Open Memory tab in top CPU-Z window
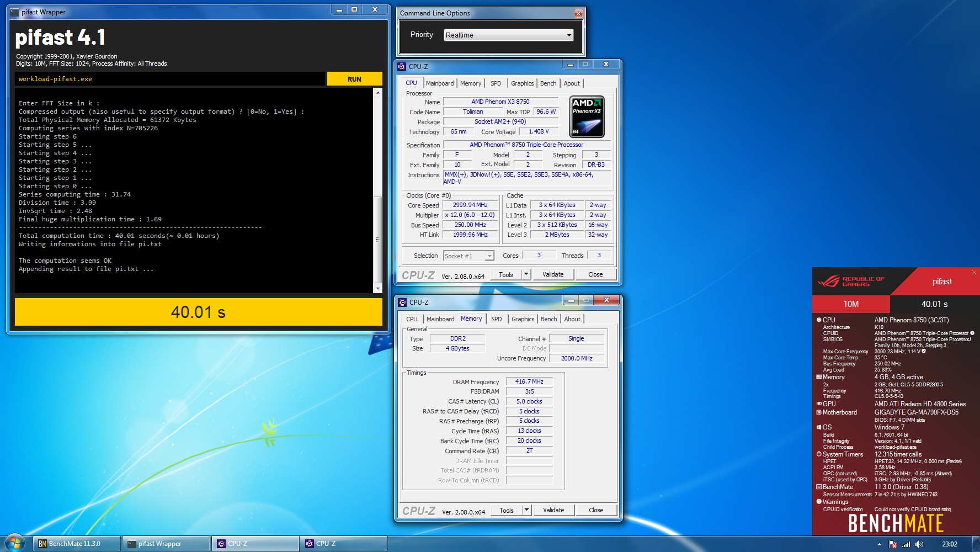980x552 pixels. [x=471, y=83]
